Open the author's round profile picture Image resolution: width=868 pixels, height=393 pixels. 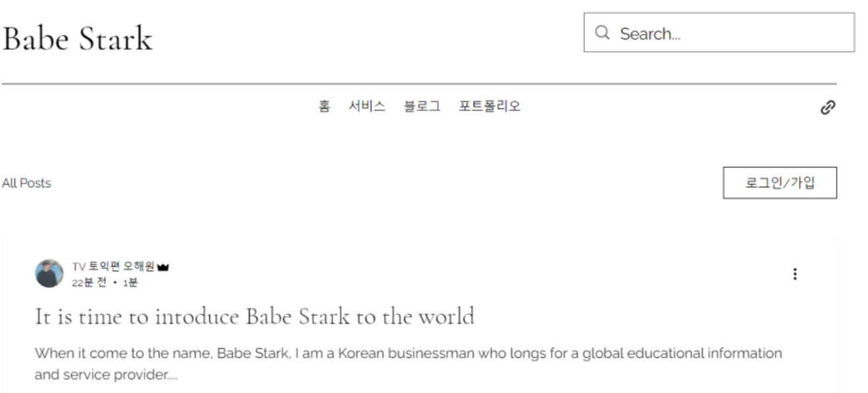49,273
